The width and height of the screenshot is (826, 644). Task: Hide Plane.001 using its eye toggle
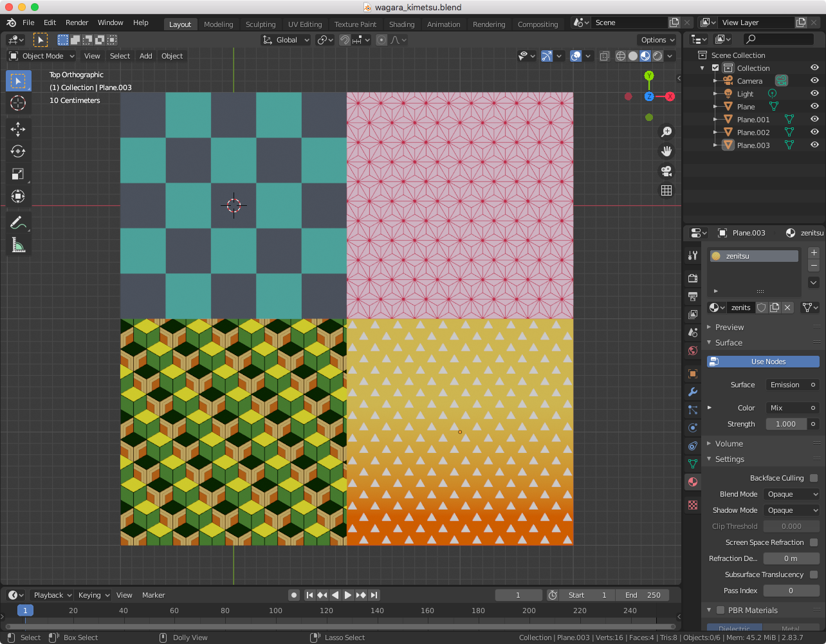tap(814, 119)
